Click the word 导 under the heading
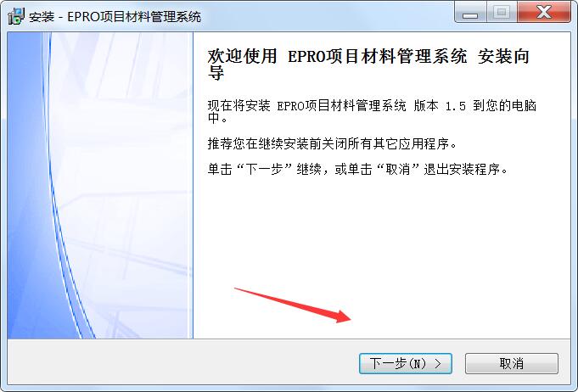The width and height of the screenshot is (578, 392). click(216, 73)
